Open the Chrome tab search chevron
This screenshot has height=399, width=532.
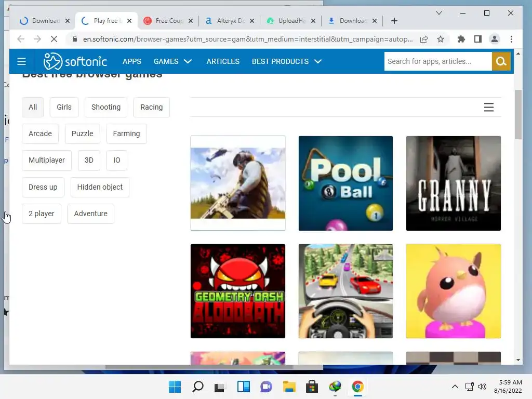tap(438, 13)
